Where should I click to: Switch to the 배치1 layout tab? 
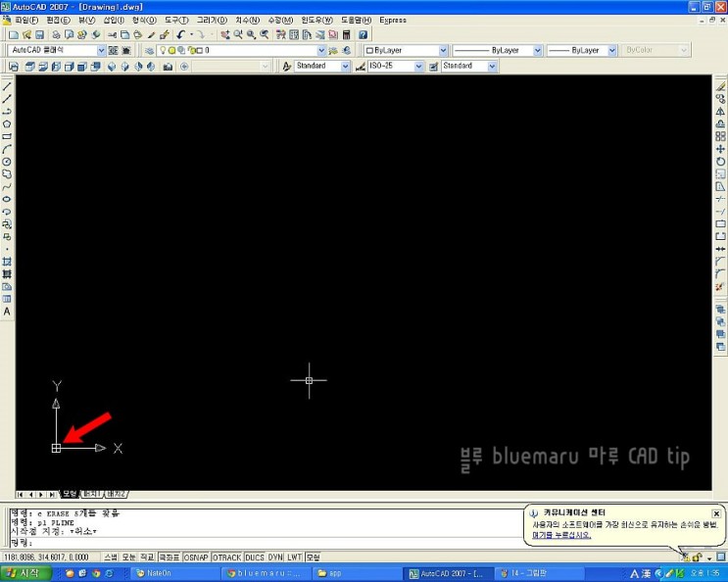pyautogui.click(x=92, y=494)
